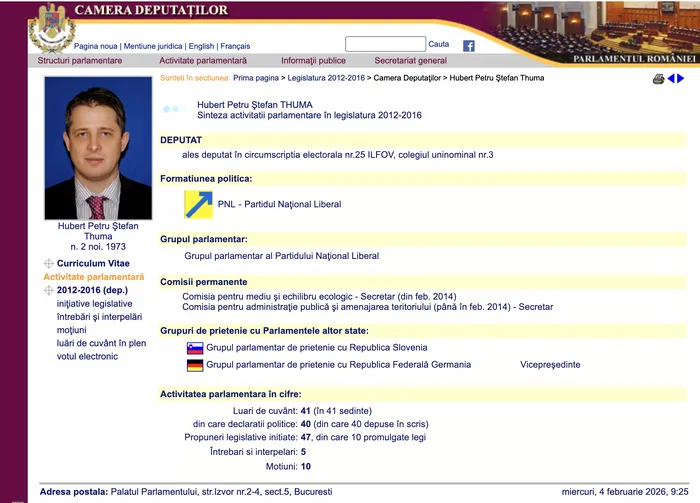Click the Slovenia flag icon
Screen dimensions: 700x503
click(195, 348)
